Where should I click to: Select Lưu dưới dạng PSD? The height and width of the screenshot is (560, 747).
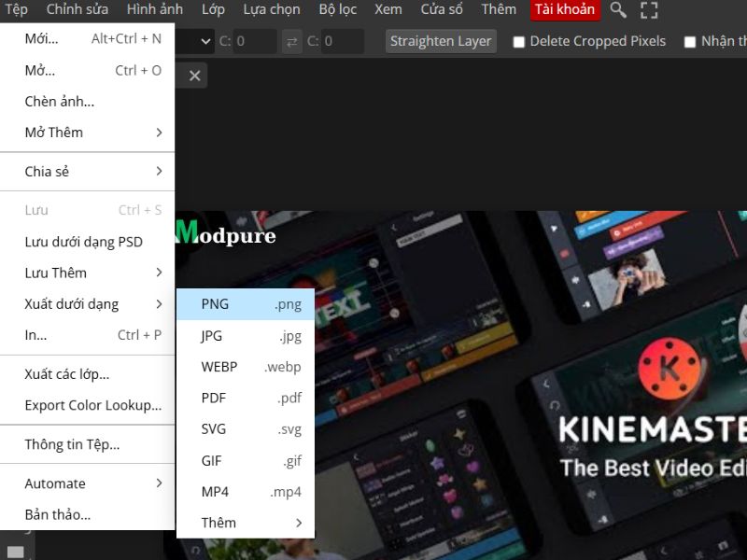coord(87,242)
